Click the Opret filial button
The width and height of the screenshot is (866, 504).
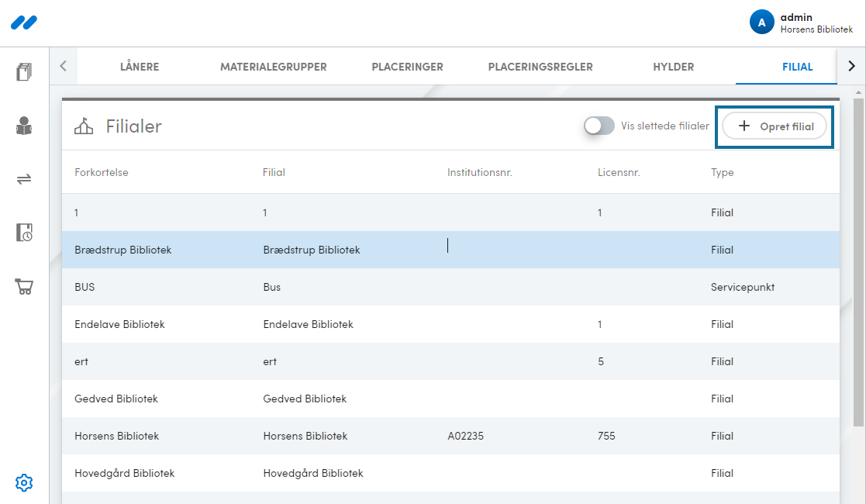775,126
